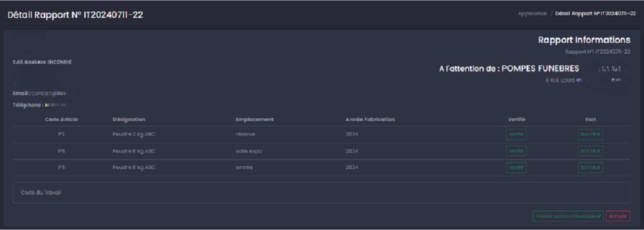Click Bon Etat badge for réserve row
The width and height of the screenshot is (644, 230).
(x=590, y=134)
